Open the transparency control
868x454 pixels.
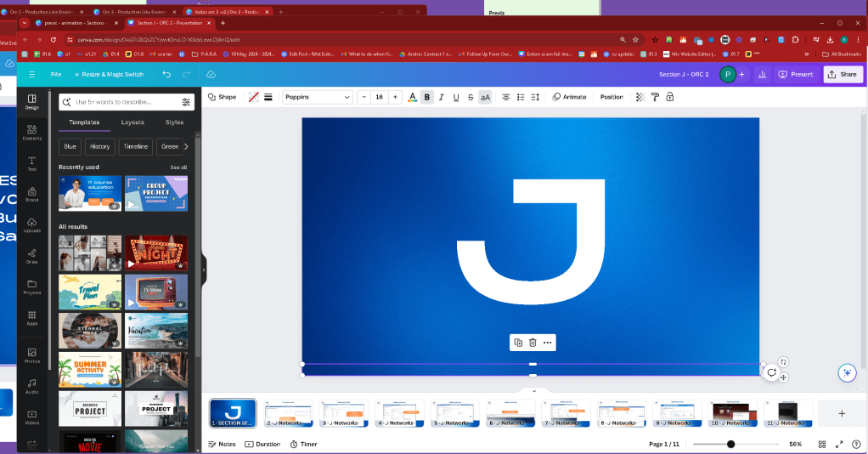pos(640,97)
